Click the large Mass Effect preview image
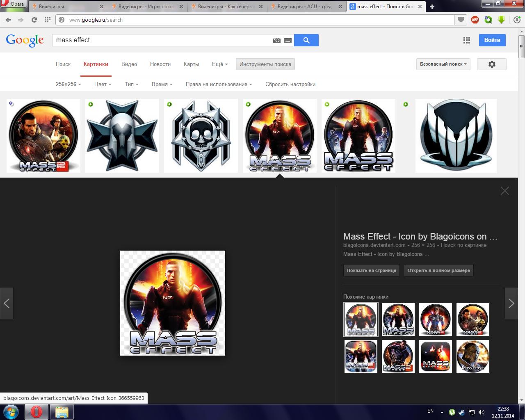Image resolution: width=525 pixels, height=420 pixels. point(173,303)
